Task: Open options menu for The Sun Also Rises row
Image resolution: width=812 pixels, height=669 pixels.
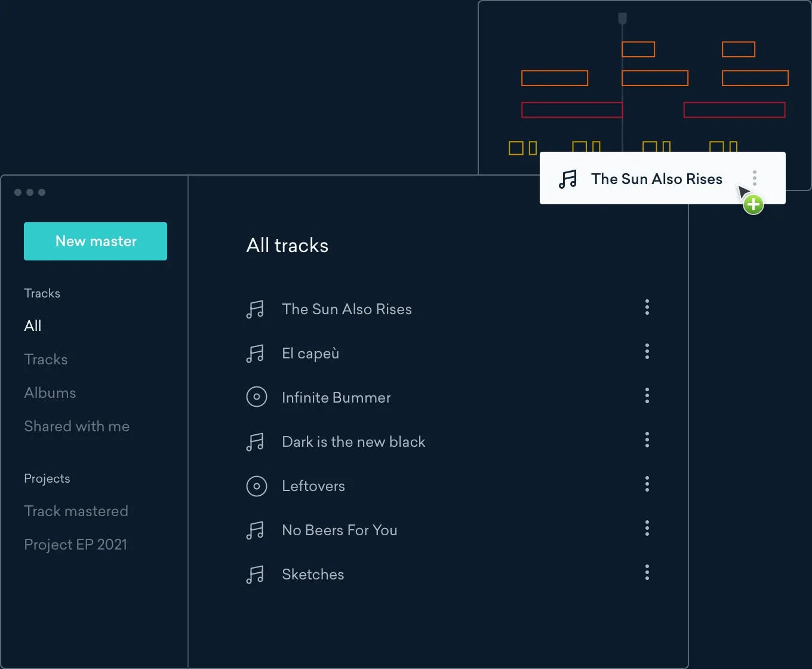Action: [647, 308]
